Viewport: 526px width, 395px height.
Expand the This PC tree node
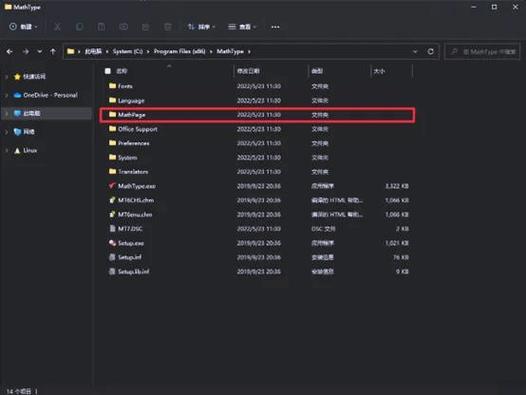pos(6,113)
